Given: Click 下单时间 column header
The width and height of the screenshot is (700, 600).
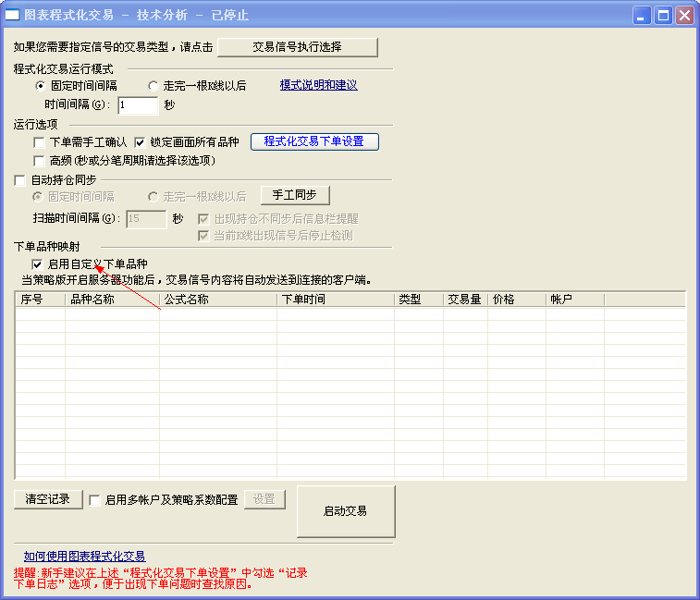Looking at the screenshot, I should pos(336,300).
